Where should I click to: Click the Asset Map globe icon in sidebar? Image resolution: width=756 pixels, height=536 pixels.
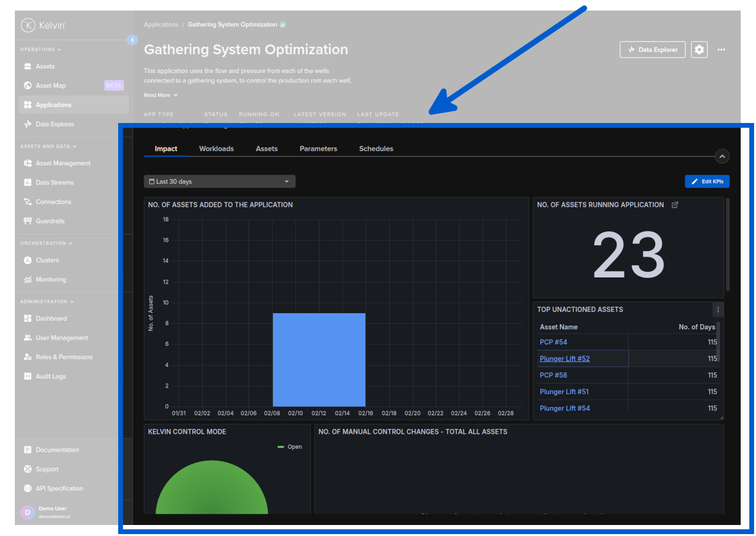click(x=28, y=86)
